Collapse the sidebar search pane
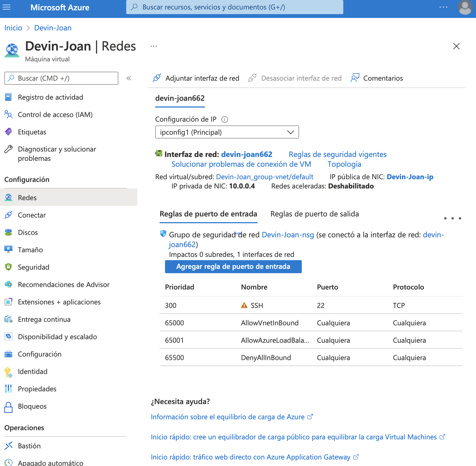 129,78
